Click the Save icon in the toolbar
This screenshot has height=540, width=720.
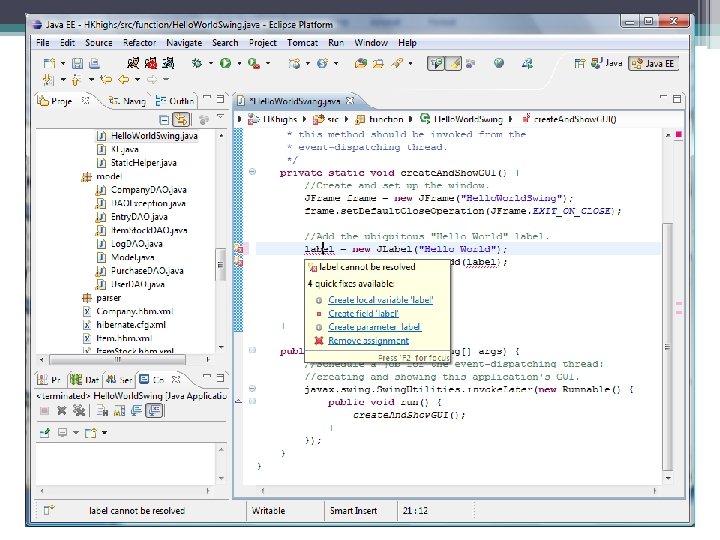77,63
